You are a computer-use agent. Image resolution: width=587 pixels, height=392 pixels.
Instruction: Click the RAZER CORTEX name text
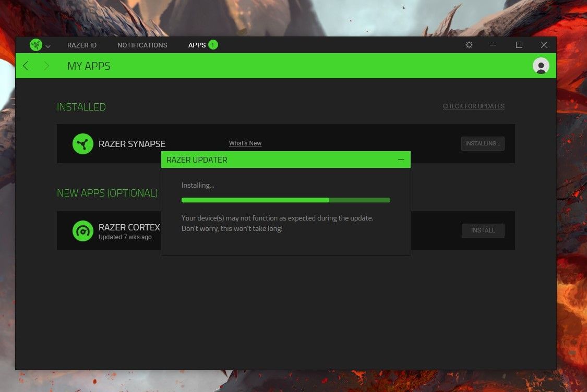(x=129, y=227)
